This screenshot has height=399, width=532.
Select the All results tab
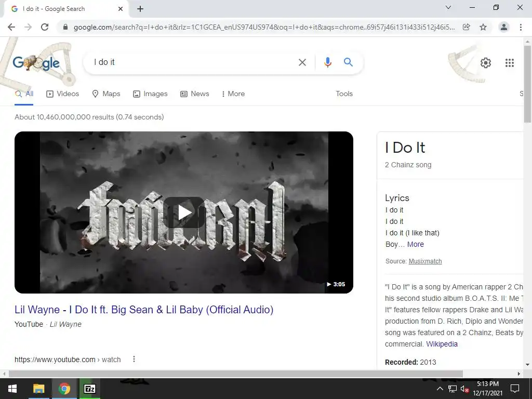(x=24, y=94)
